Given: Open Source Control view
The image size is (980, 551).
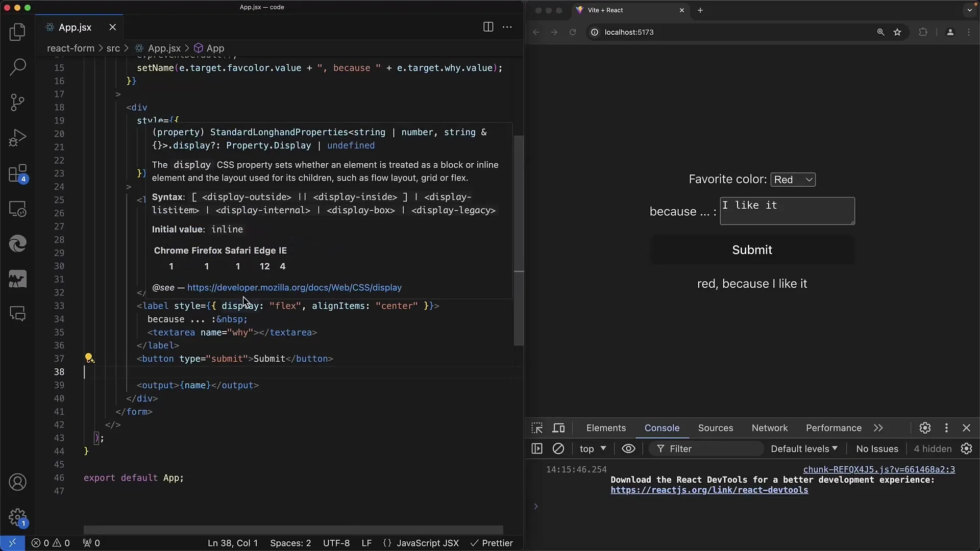Looking at the screenshot, I should coord(17,103).
